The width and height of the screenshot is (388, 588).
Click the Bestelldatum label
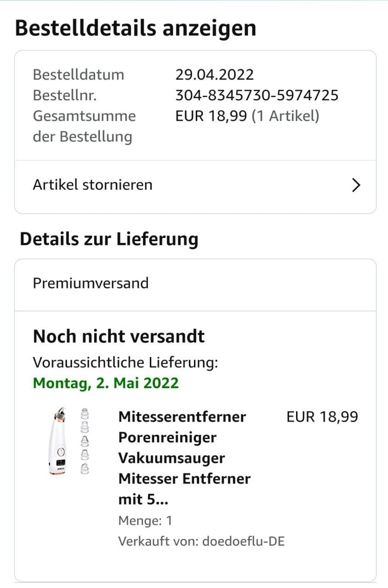[79, 74]
